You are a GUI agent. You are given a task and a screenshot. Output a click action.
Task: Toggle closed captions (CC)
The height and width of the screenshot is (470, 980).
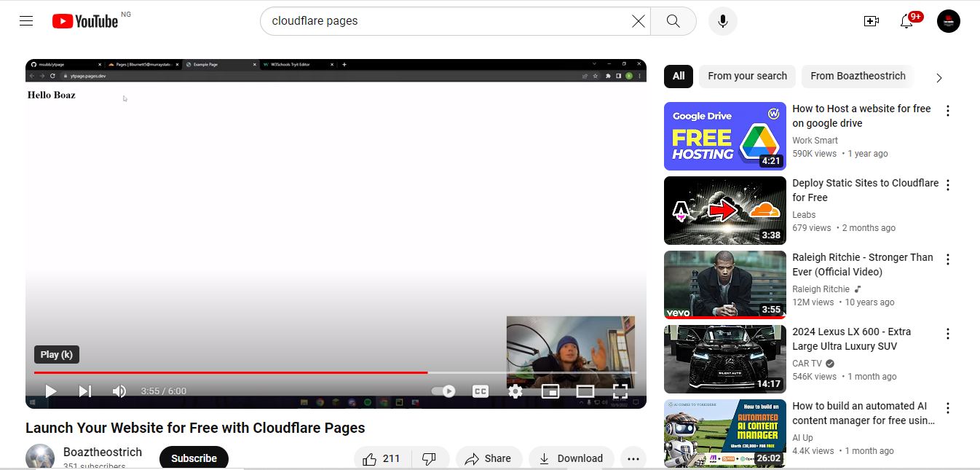point(481,391)
